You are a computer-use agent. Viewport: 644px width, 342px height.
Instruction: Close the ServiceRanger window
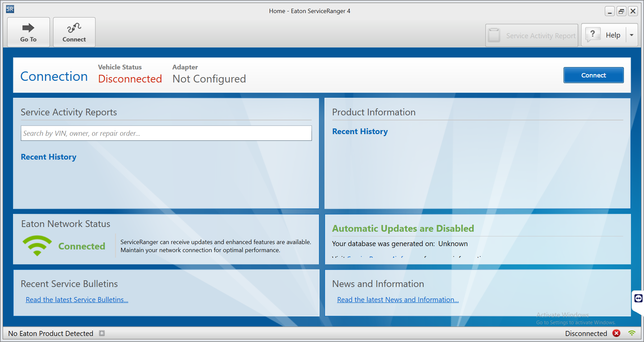pyautogui.click(x=633, y=11)
